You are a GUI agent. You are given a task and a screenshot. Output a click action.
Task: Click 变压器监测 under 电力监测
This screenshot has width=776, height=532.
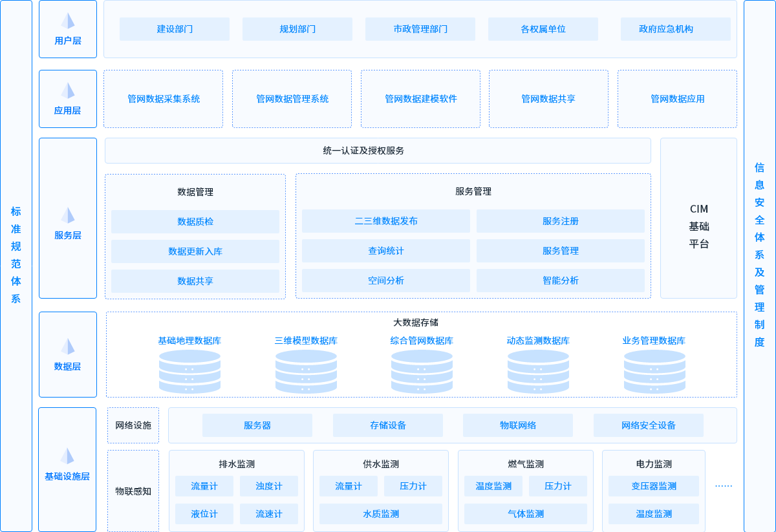(x=654, y=486)
